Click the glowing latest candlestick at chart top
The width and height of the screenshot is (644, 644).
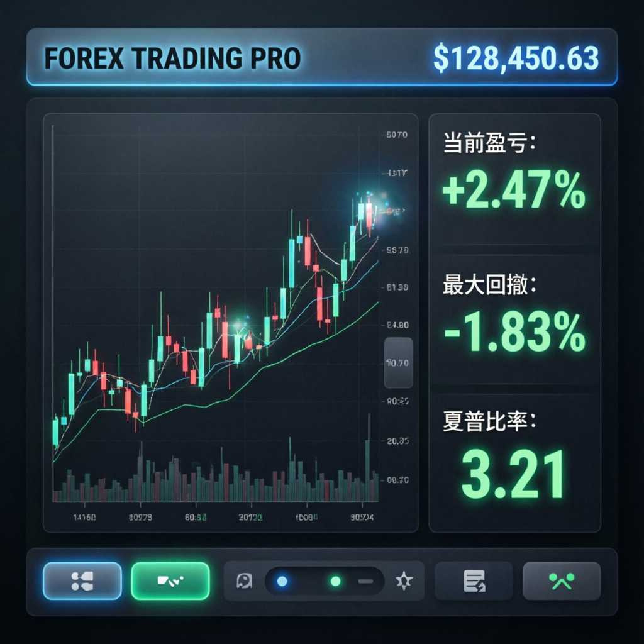[x=369, y=214]
